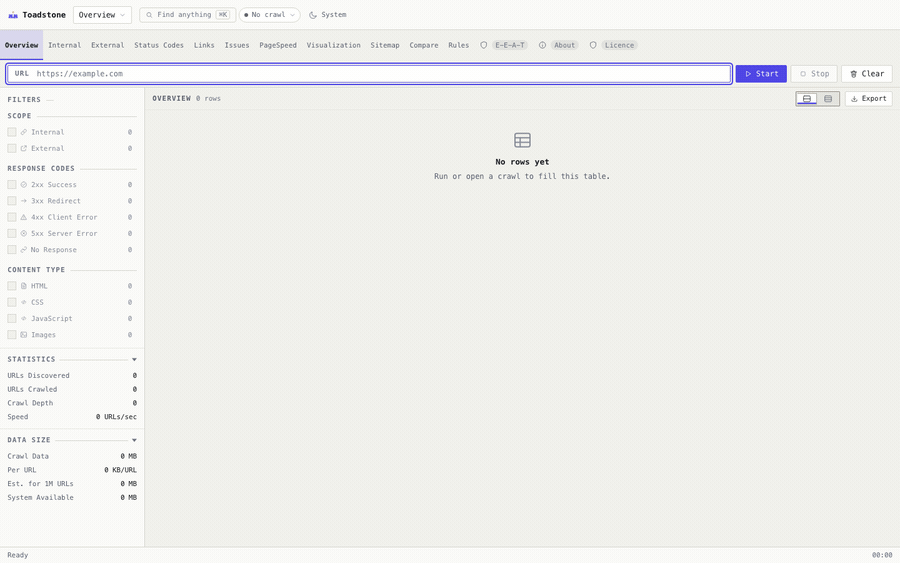The height and width of the screenshot is (563, 900).
Task: Export the overview table
Action: [x=868, y=99]
